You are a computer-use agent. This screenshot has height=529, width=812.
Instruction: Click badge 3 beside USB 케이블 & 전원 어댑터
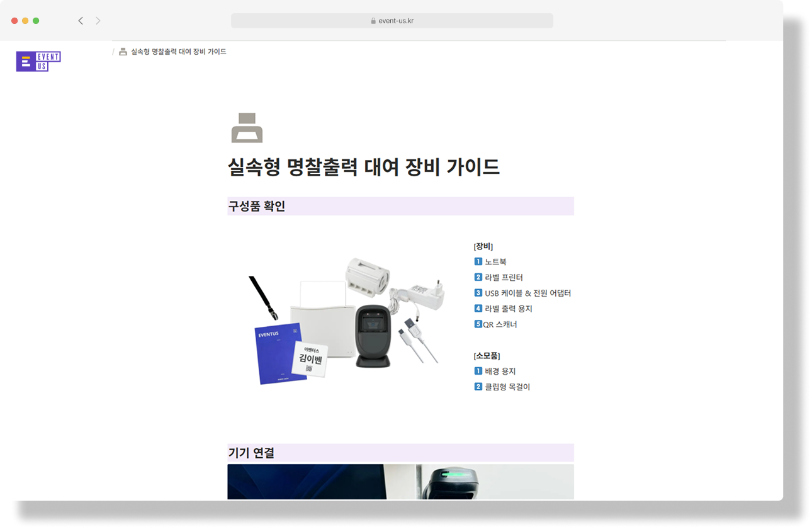478,293
